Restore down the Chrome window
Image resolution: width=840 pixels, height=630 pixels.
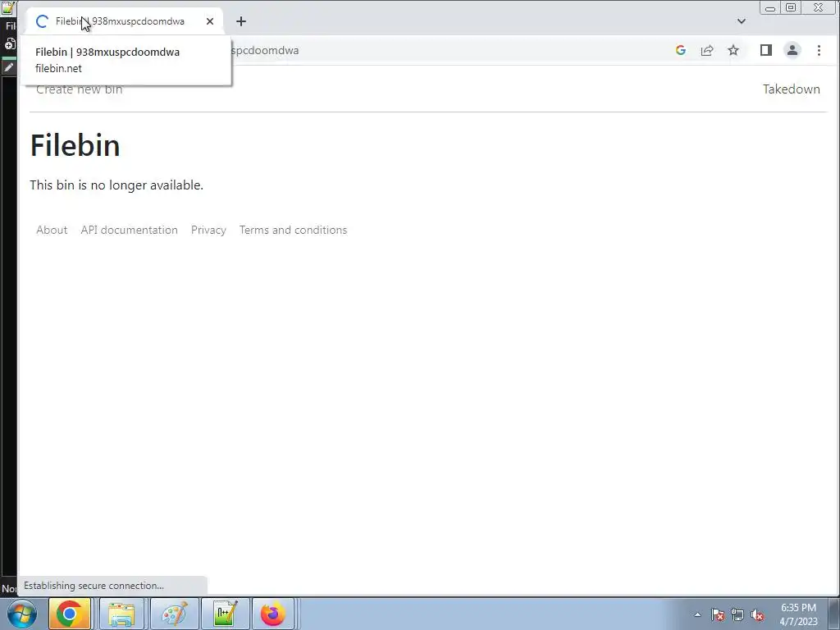(791, 7)
